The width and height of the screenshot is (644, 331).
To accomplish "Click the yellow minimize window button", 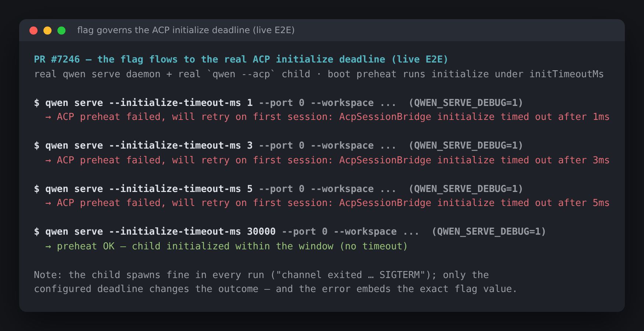I will click(x=47, y=31).
